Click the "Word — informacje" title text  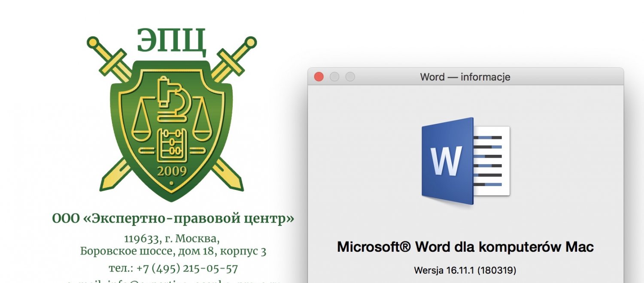click(465, 77)
